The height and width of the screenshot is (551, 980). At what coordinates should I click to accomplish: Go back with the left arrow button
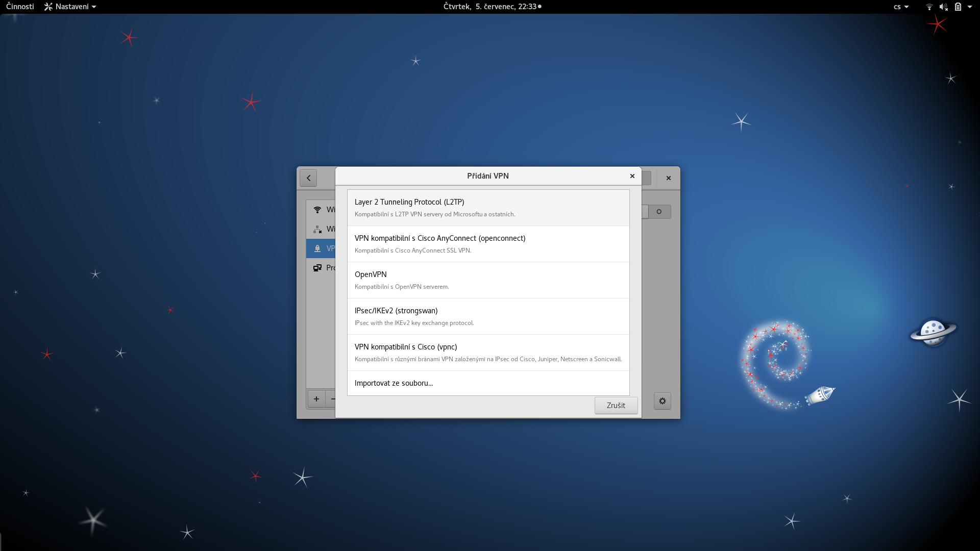(308, 178)
